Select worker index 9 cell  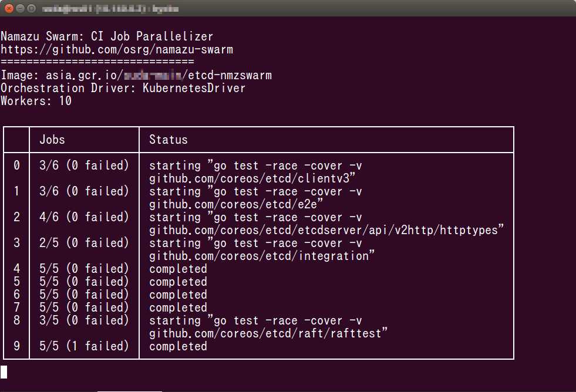click(16, 346)
